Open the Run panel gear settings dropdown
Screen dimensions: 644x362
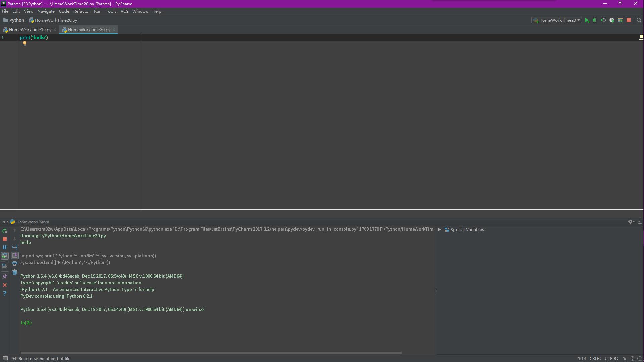click(x=631, y=222)
